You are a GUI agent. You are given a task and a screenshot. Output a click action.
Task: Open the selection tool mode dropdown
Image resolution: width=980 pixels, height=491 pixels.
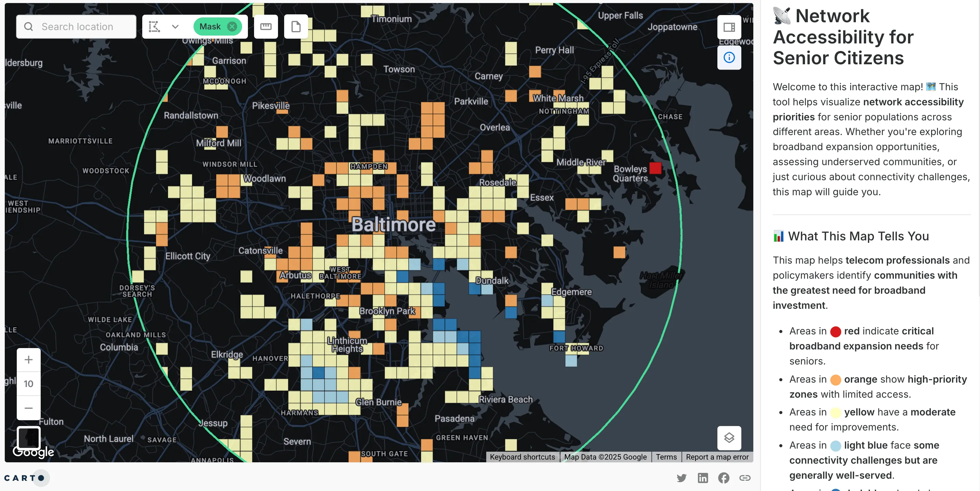[x=175, y=27]
